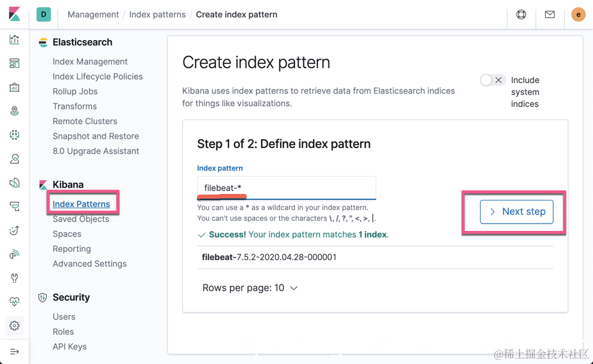This screenshot has height=364, width=593.
Task: Click the Next step button
Action: tap(517, 212)
